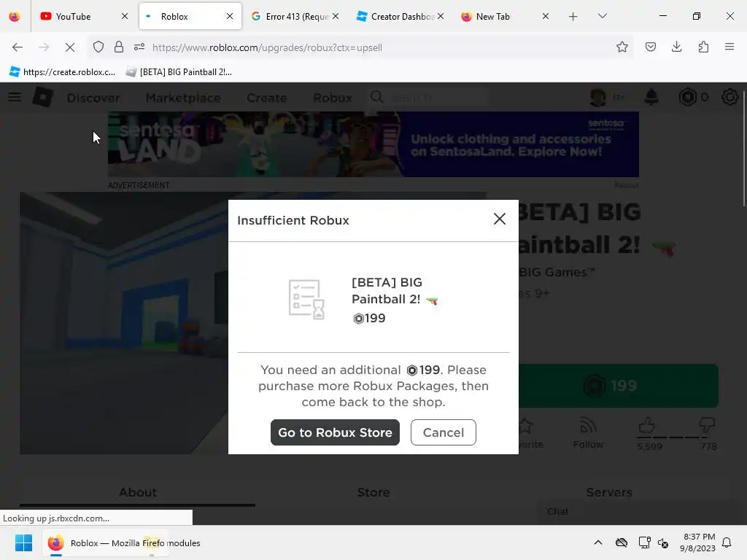747x560 pixels.
Task: Click the site security padlock icon
Action: [119, 47]
